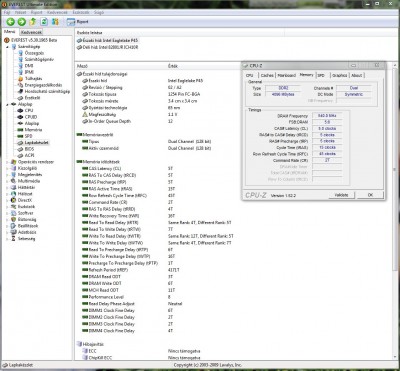Image resolution: width=400 pixels, height=371 pixels.
Task: Open the Riport report wizard button
Action: coord(78,22)
